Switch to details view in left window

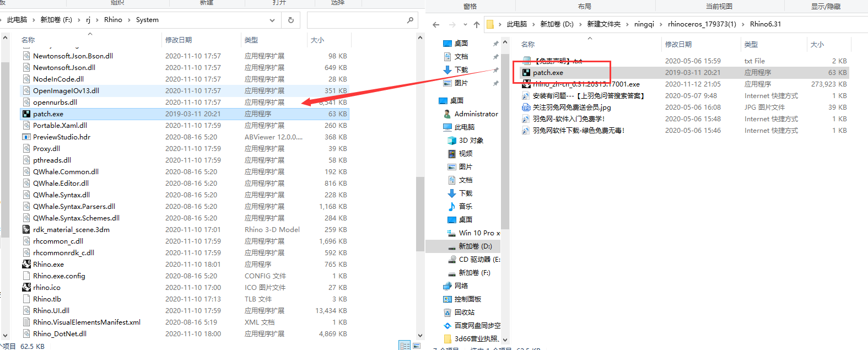[405, 346]
